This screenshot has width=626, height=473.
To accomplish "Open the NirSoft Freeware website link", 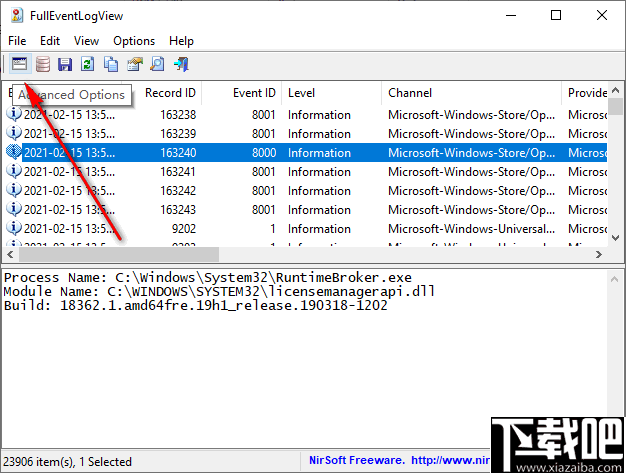I will tap(399, 460).
